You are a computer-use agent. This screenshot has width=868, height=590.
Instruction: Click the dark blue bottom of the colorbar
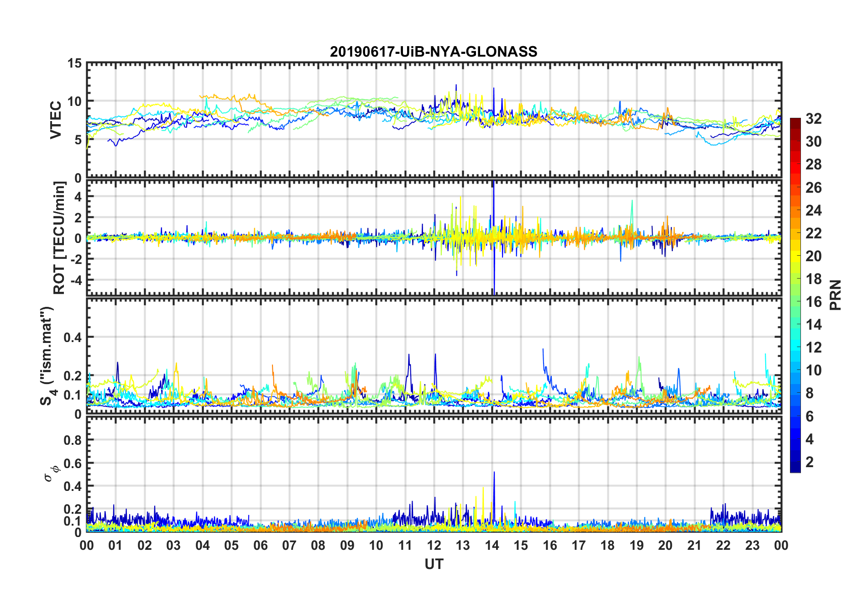795,467
